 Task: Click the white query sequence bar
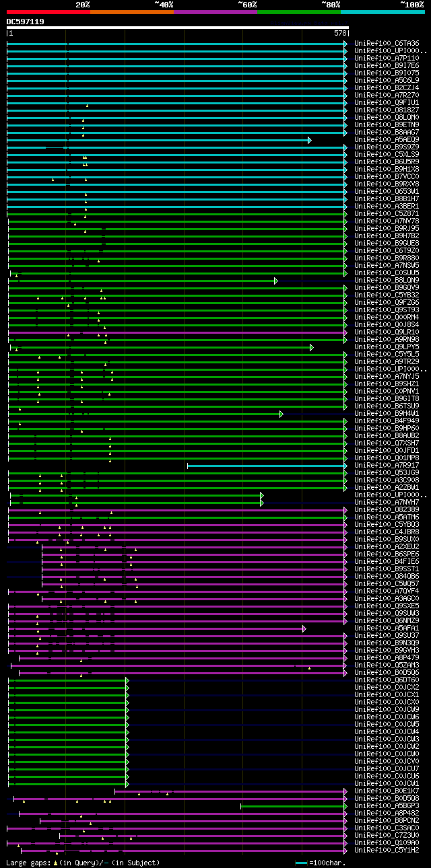tap(178, 28)
